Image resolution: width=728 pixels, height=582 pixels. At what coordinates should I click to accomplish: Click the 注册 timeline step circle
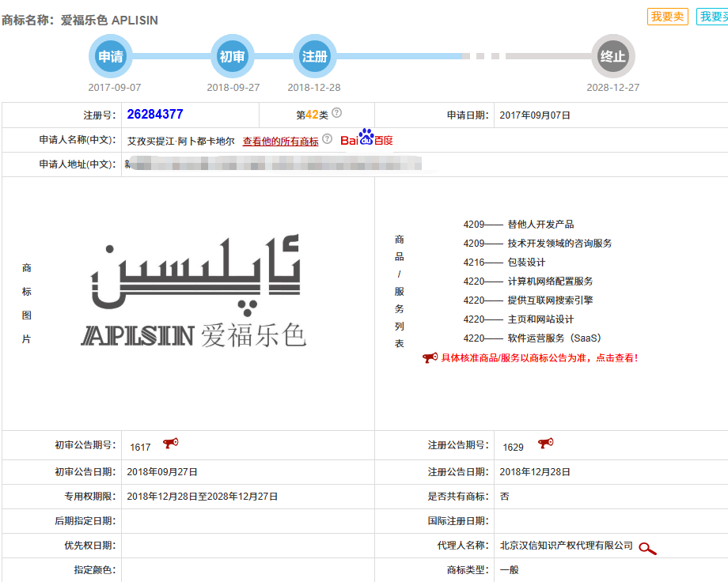click(315, 56)
